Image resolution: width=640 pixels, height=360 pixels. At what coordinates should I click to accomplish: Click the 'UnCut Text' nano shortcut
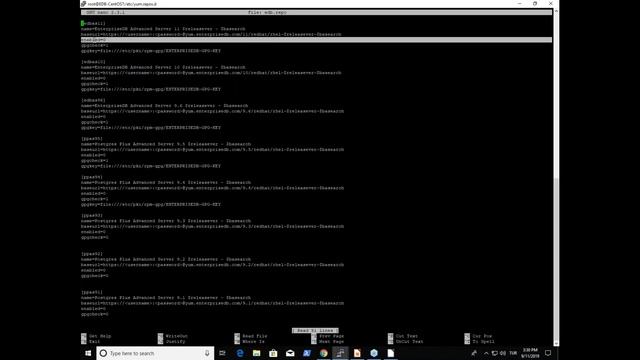pyautogui.click(x=406, y=341)
